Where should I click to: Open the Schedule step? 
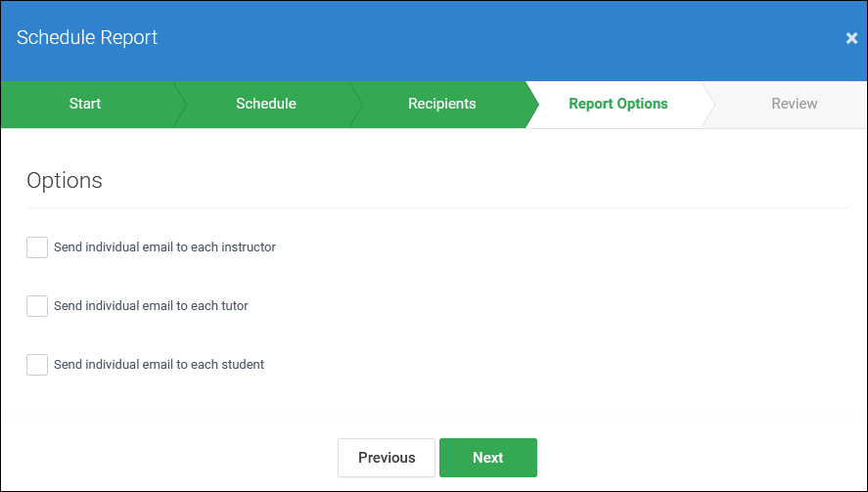266,104
